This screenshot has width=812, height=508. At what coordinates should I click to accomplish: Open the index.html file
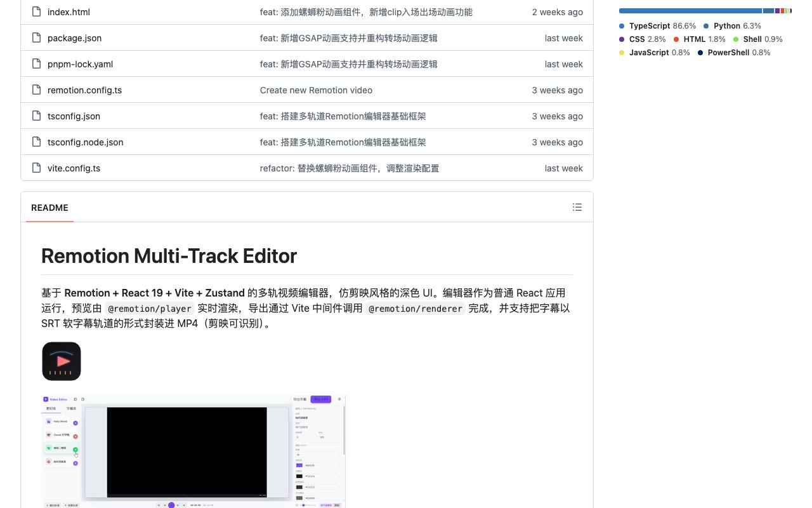click(x=69, y=12)
